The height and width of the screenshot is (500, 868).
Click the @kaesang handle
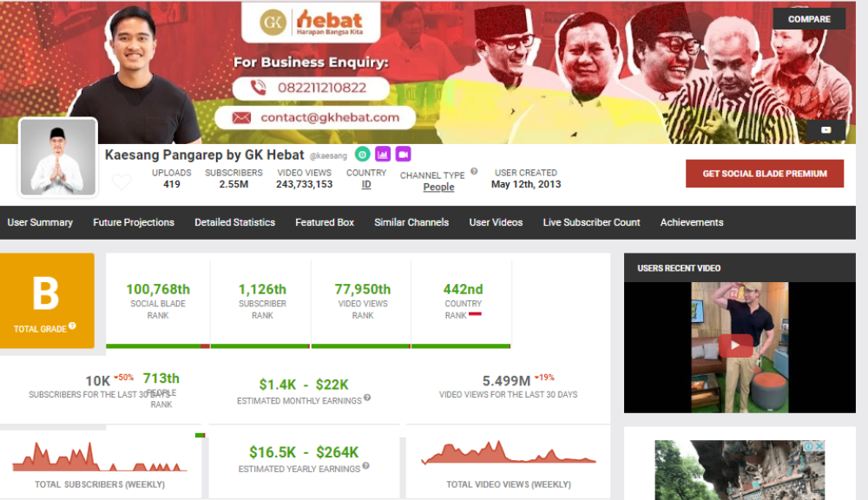pyautogui.click(x=328, y=156)
